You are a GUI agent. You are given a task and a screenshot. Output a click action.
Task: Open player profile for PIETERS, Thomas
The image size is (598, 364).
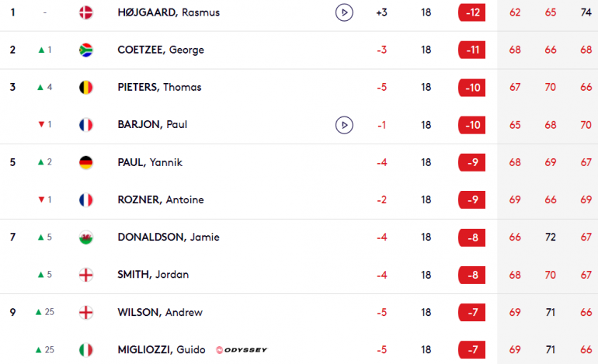click(x=159, y=87)
